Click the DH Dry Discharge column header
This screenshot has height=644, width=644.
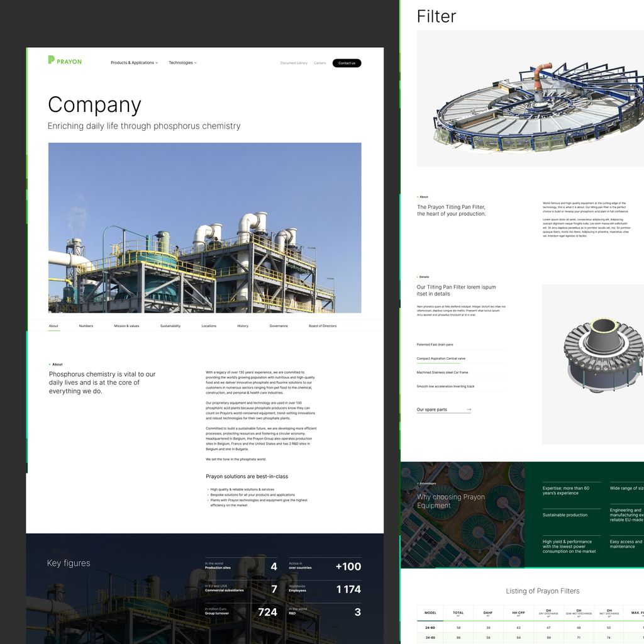(548, 613)
